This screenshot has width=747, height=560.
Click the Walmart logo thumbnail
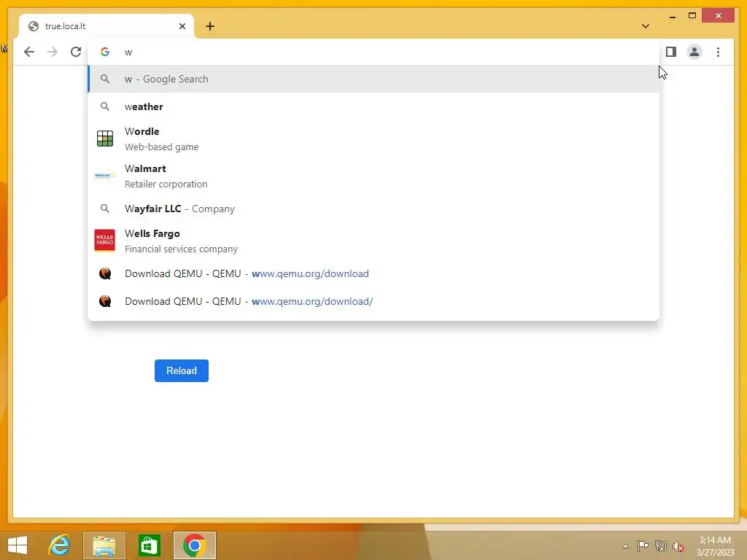click(x=105, y=176)
